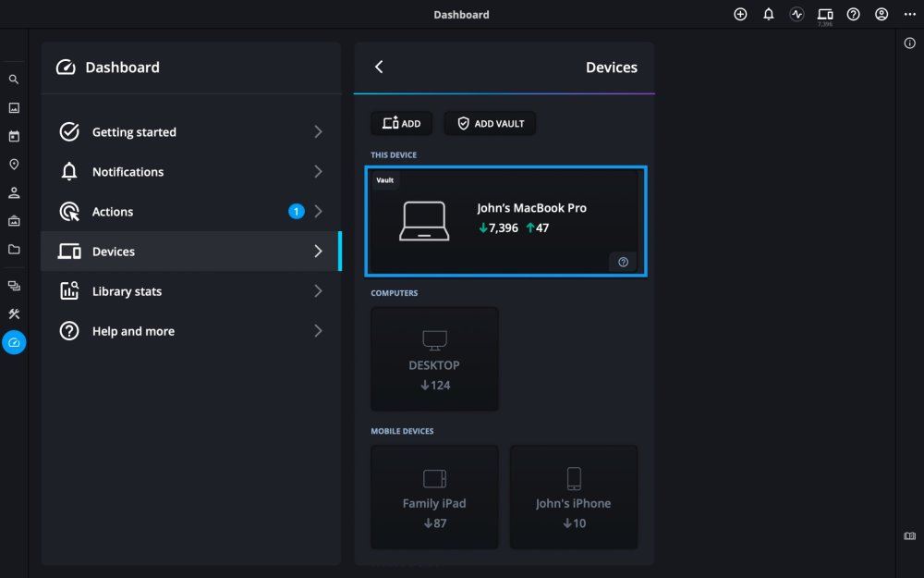
Task: Select the DESKTOP computer card
Action: pyautogui.click(x=434, y=359)
